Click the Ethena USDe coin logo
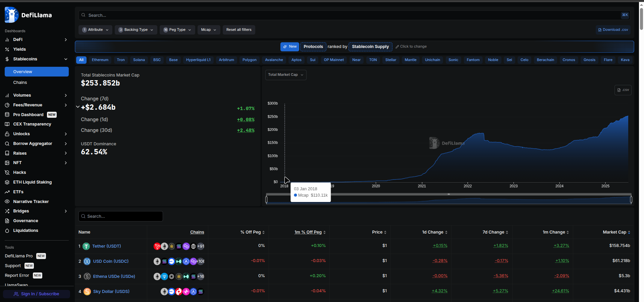Screen dimensions: 644x302 tap(87, 276)
